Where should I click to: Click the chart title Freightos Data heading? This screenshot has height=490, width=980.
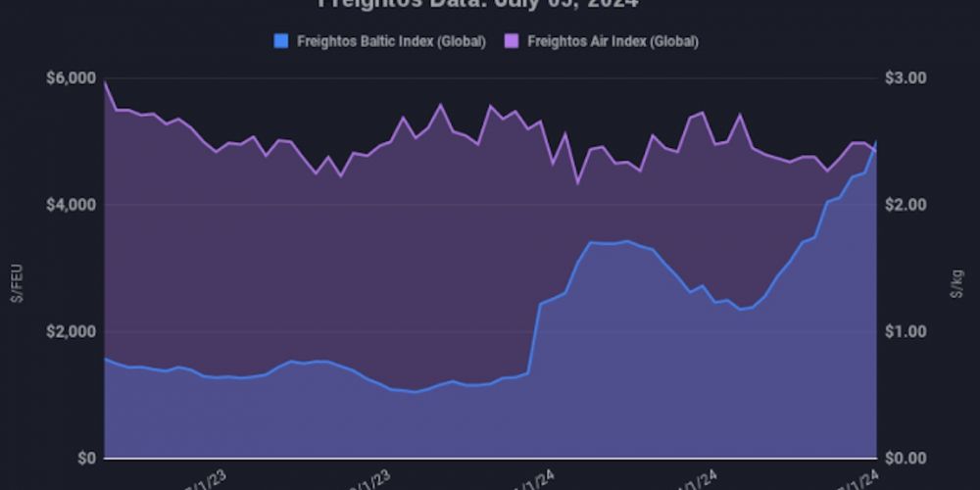[x=478, y=4]
